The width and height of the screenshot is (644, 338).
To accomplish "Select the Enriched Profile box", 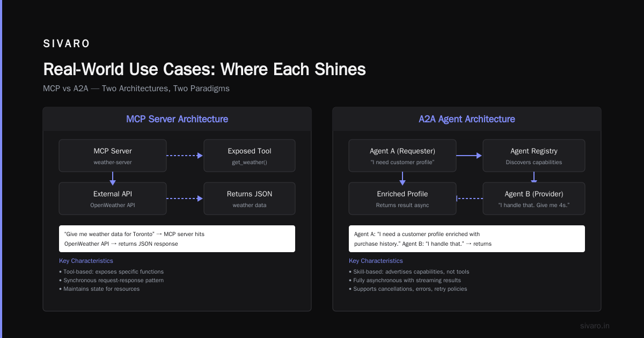I will click(x=402, y=199).
